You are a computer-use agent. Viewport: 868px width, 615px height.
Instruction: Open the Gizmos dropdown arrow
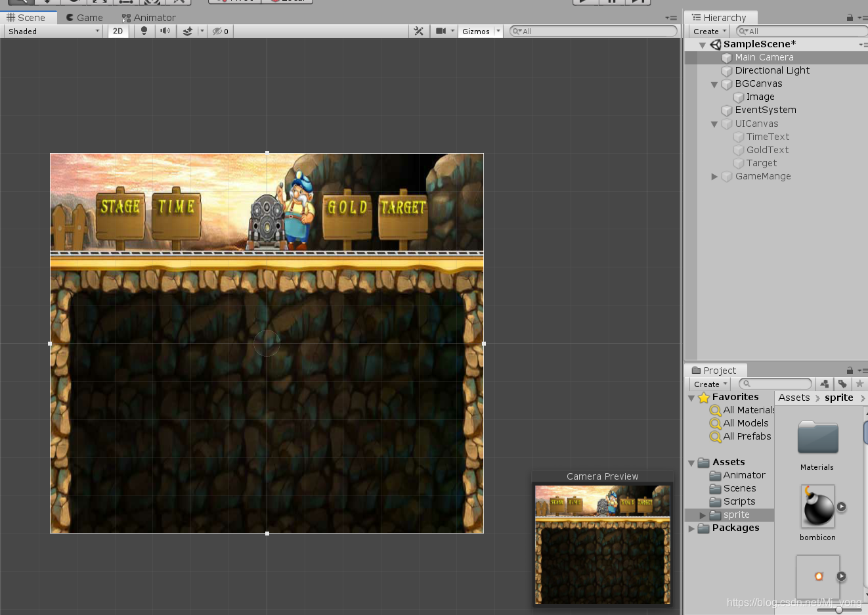498,31
